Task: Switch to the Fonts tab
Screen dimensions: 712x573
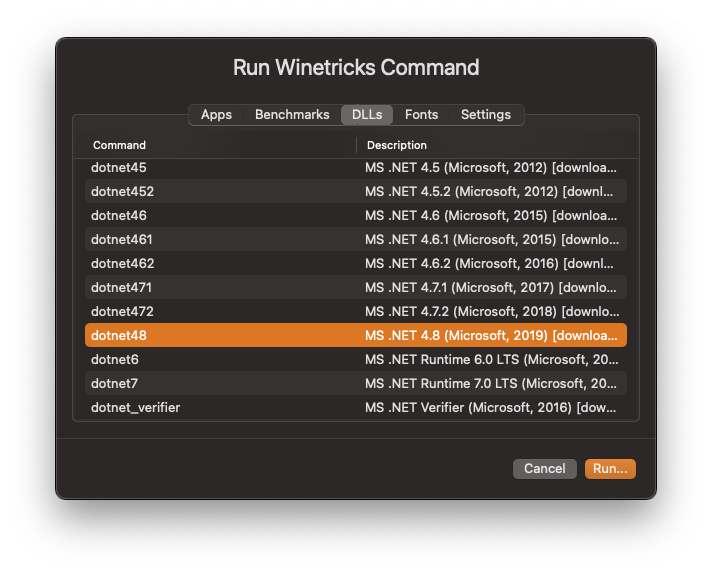Action: pos(421,115)
